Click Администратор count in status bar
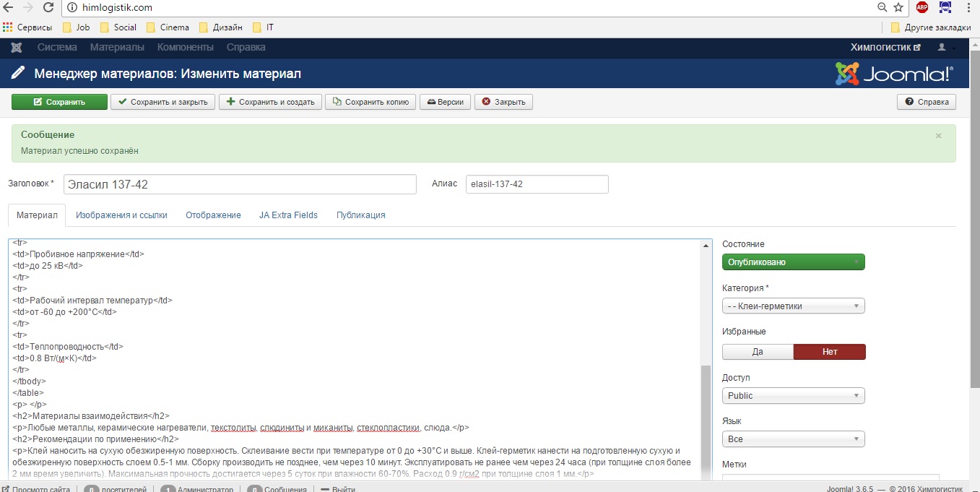This screenshot has height=492, width=980. point(196,489)
